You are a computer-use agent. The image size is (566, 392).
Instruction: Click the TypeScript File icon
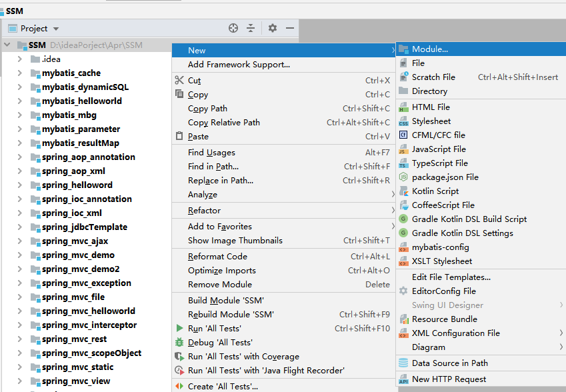point(403,163)
